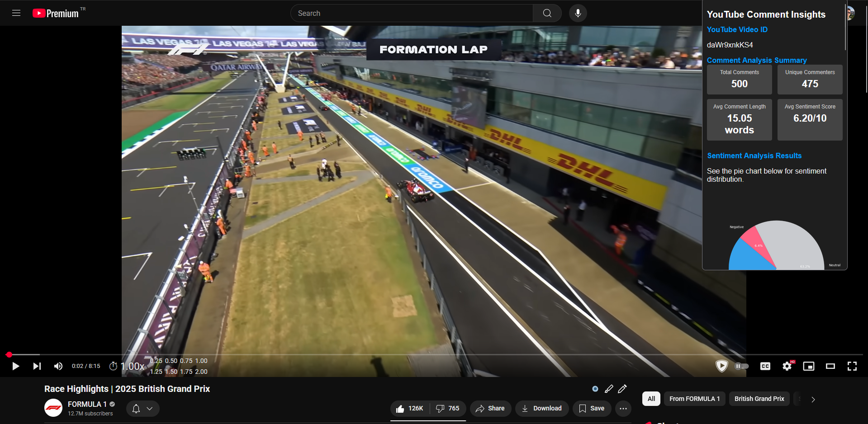Dislike the video (765)

[x=448, y=409]
